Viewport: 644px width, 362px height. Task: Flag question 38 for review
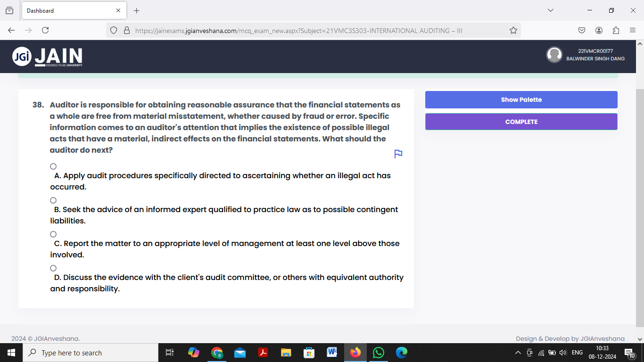pyautogui.click(x=398, y=154)
